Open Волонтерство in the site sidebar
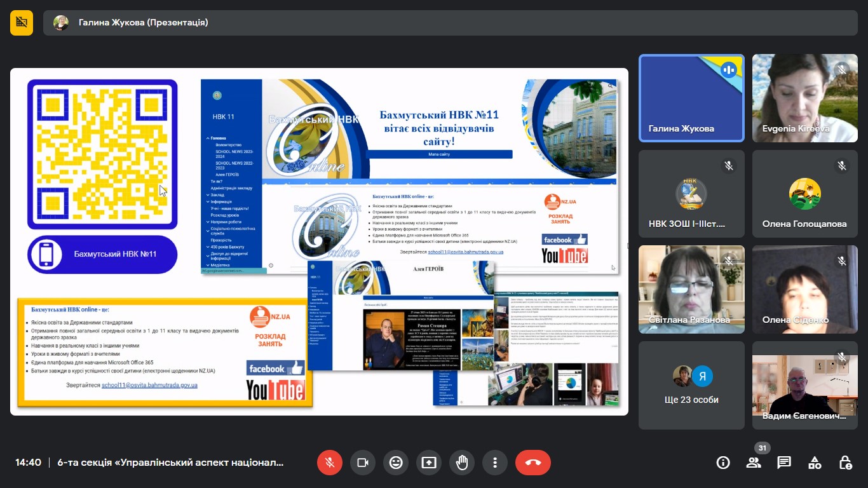 click(228, 145)
